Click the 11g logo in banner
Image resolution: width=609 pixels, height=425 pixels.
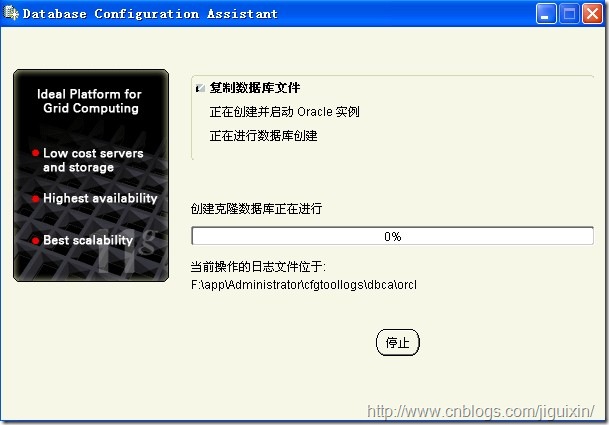[126, 251]
